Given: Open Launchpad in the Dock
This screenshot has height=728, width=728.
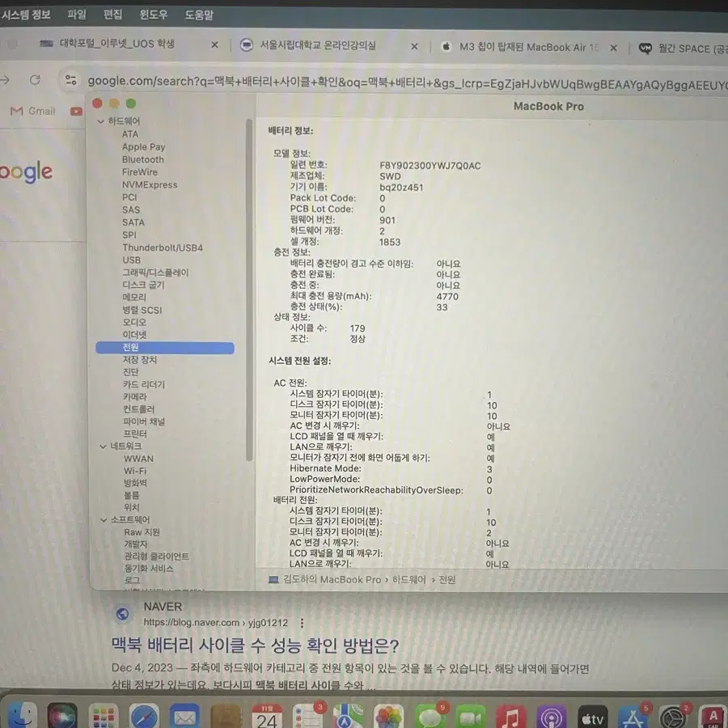Looking at the screenshot, I should tap(103, 717).
